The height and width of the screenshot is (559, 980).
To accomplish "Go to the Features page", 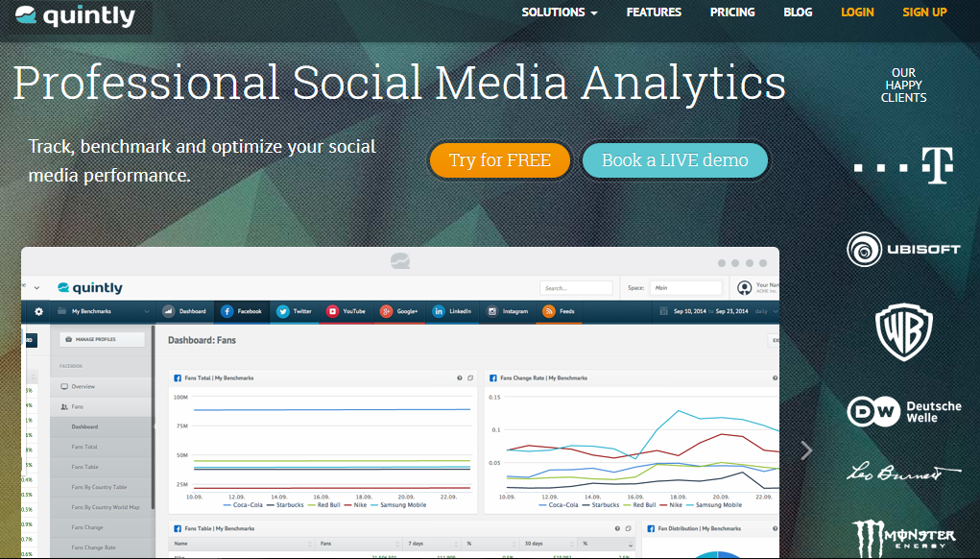I will 654,12.
